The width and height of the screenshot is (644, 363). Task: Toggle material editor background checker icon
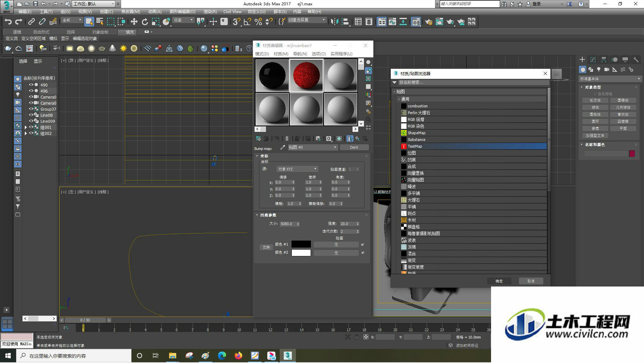coord(368,79)
